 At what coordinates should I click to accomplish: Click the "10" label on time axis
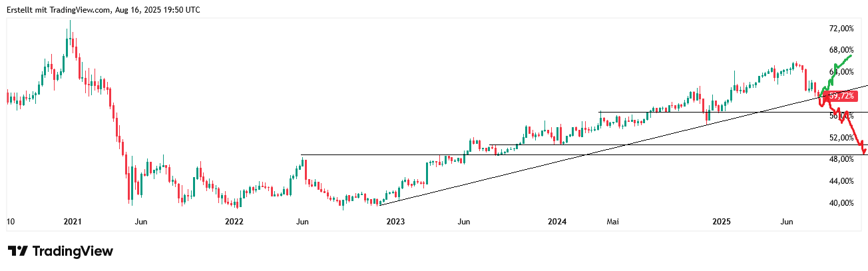[10, 221]
